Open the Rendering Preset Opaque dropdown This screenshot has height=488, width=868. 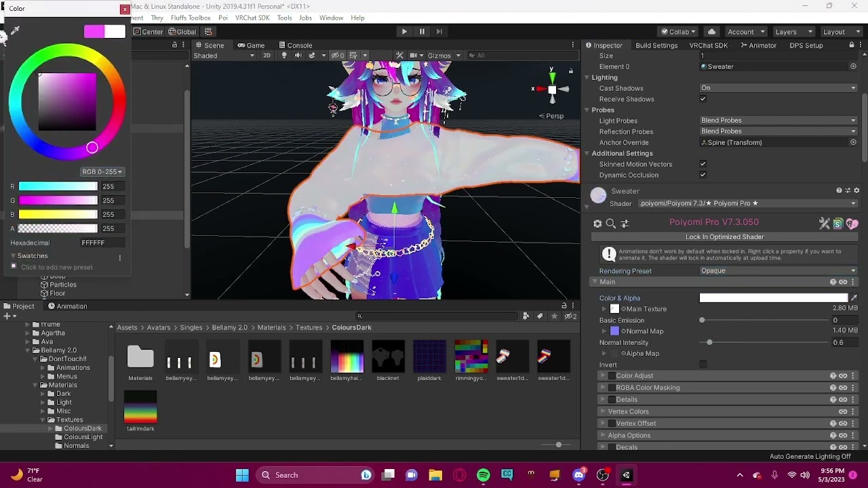tap(779, 270)
